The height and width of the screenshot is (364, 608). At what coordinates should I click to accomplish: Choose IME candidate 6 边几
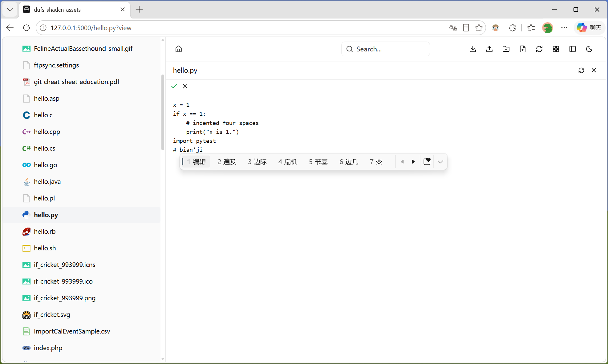tap(349, 162)
